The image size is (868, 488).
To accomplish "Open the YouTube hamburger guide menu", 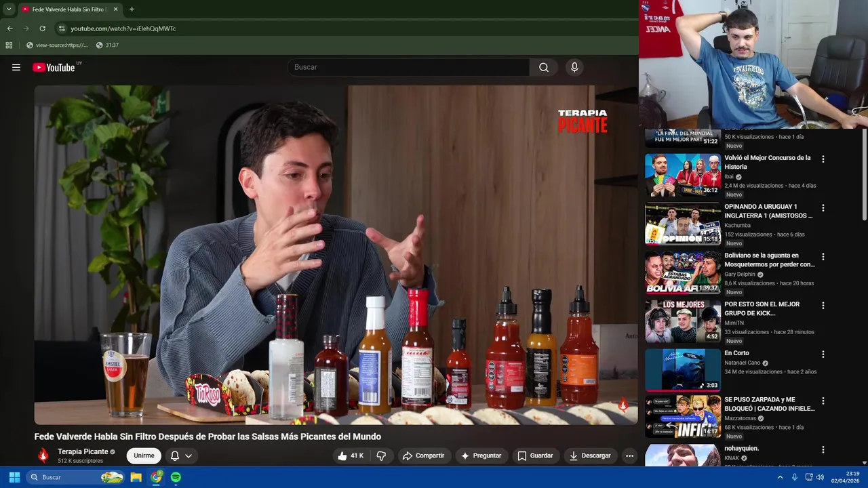I will click(x=16, y=67).
